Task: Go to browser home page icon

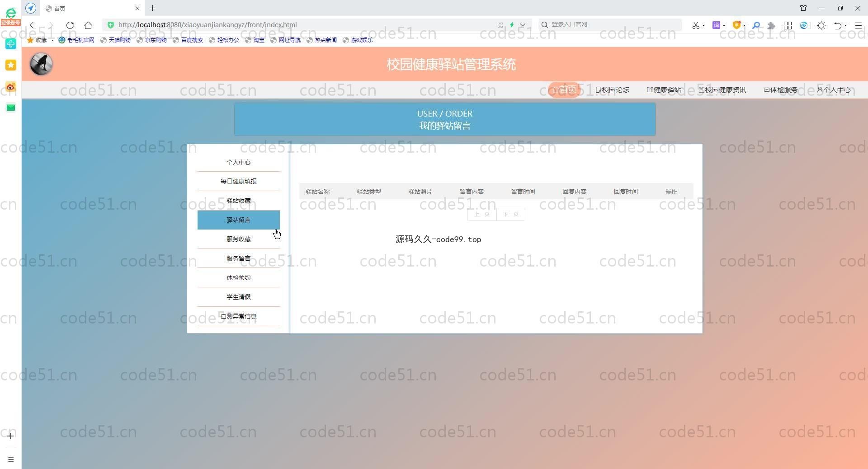Action: [x=88, y=25]
